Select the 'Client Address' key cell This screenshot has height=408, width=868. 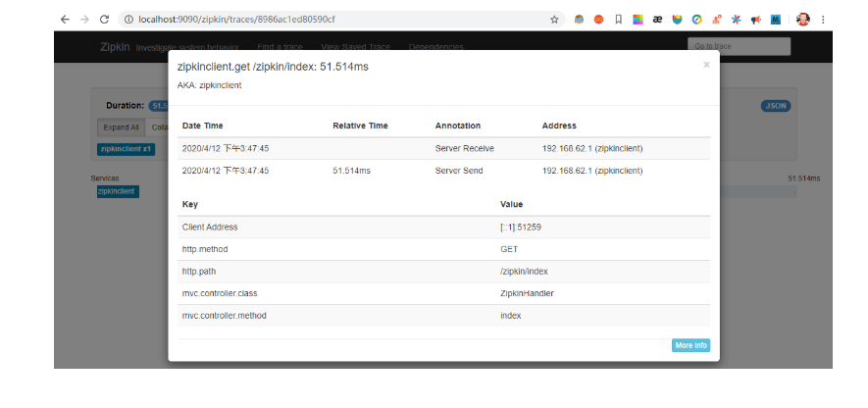(x=210, y=227)
